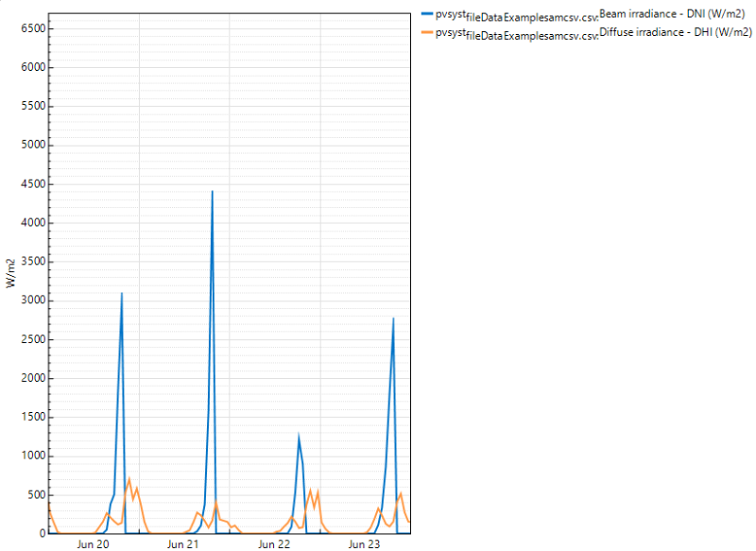Click the Jun 21 x-axis label
This screenshot has width=756, height=551.
[x=184, y=544]
